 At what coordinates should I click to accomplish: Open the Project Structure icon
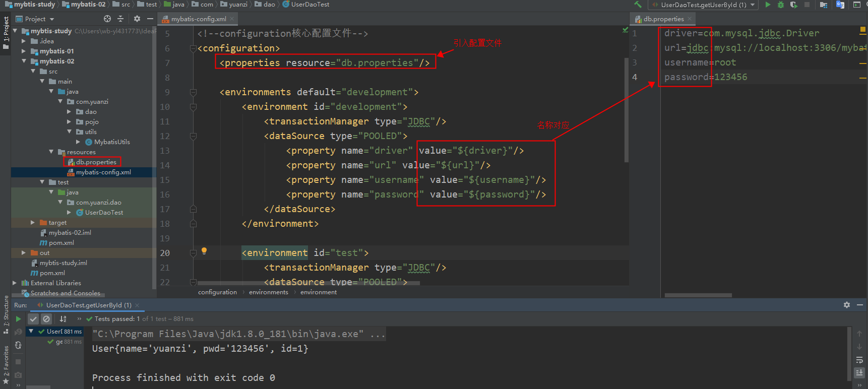(x=824, y=5)
